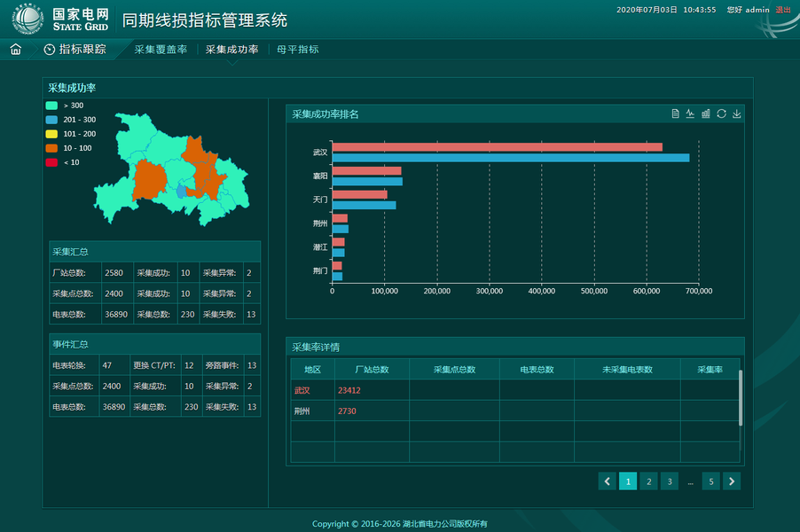Toggle the 101 - 200 yellow legend swatch

[51, 134]
